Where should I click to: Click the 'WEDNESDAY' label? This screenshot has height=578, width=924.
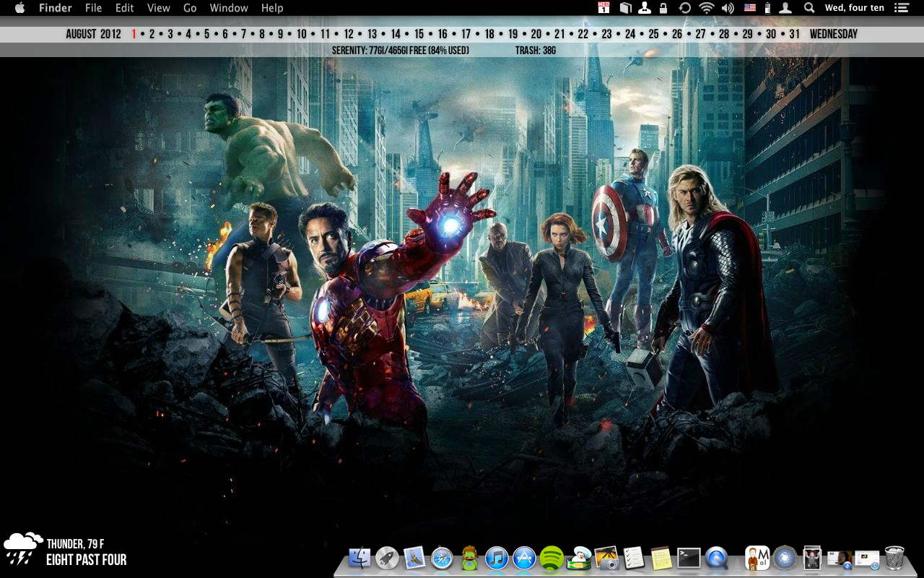click(x=834, y=34)
